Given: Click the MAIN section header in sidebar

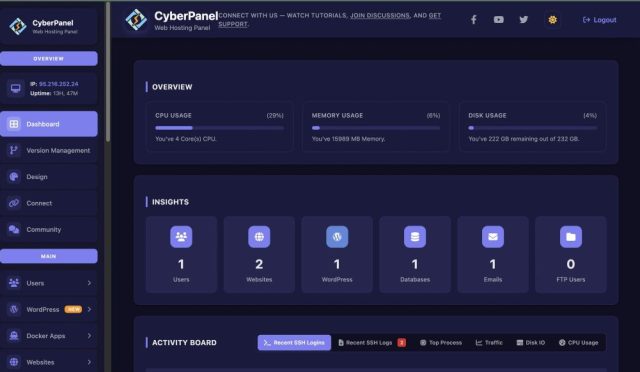Looking at the screenshot, I should click(x=49, y=256).
